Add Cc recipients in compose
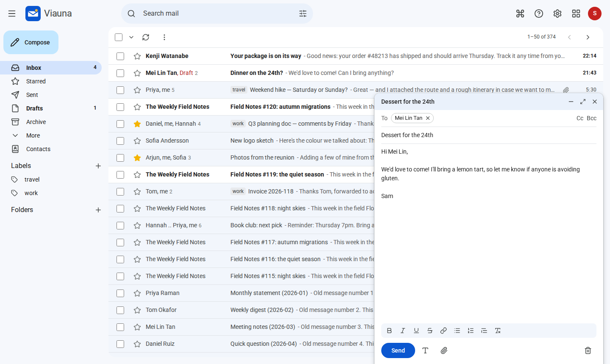 (580, 118)
